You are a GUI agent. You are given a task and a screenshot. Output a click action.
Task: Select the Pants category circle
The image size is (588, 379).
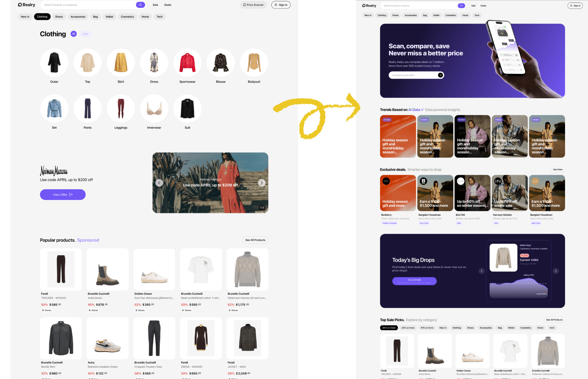tap(88, 108)
